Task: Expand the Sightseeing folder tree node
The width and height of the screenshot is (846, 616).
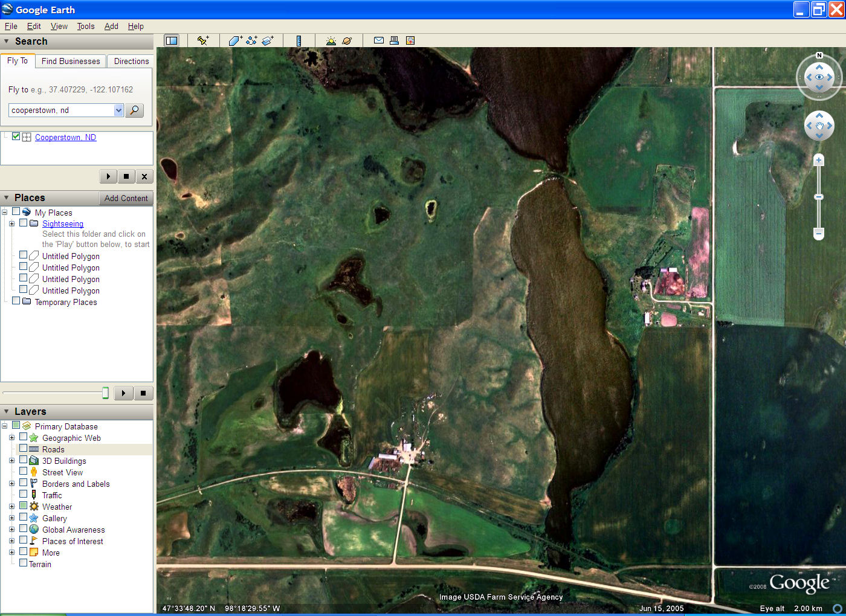Action: tap(11, 223)
